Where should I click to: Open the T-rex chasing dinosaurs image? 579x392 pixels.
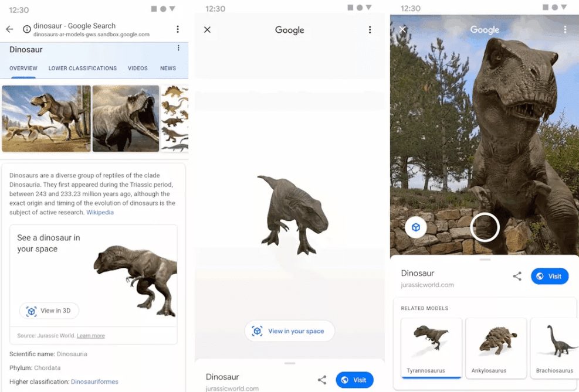(x=46, y=118)
